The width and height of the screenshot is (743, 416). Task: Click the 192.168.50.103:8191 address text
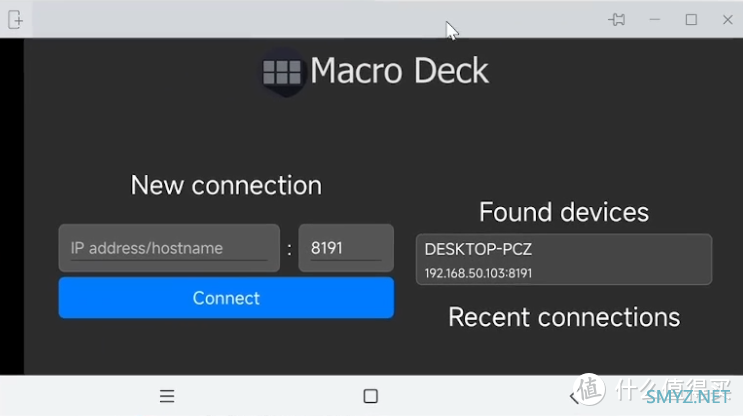point(478,273)
